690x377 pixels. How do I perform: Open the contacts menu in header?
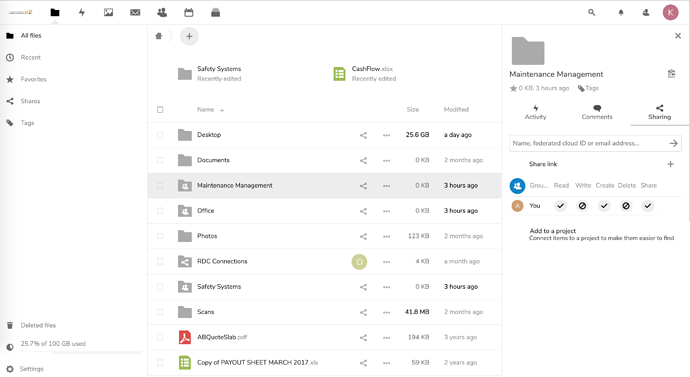[x=646, y=12]
